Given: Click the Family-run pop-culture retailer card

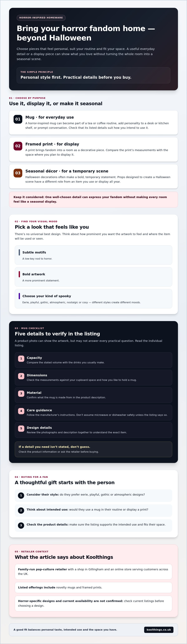Looking at the screenshot, I should tap(93, 572).
